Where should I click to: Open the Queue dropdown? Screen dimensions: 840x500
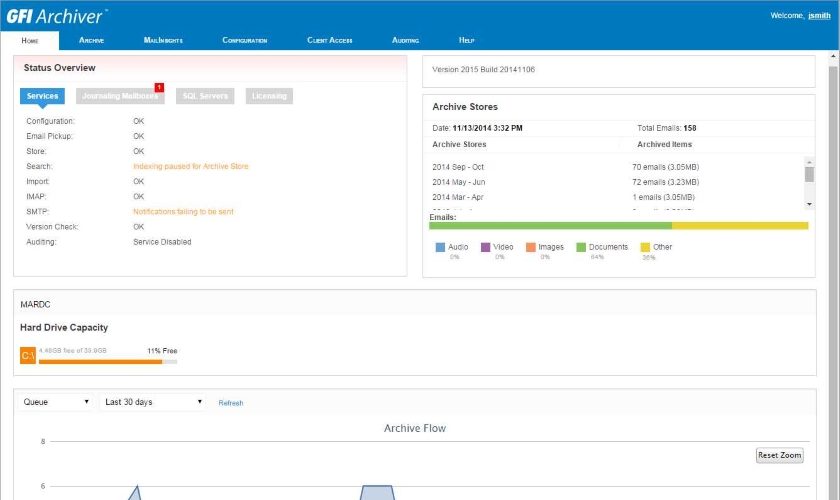point(56,402)
